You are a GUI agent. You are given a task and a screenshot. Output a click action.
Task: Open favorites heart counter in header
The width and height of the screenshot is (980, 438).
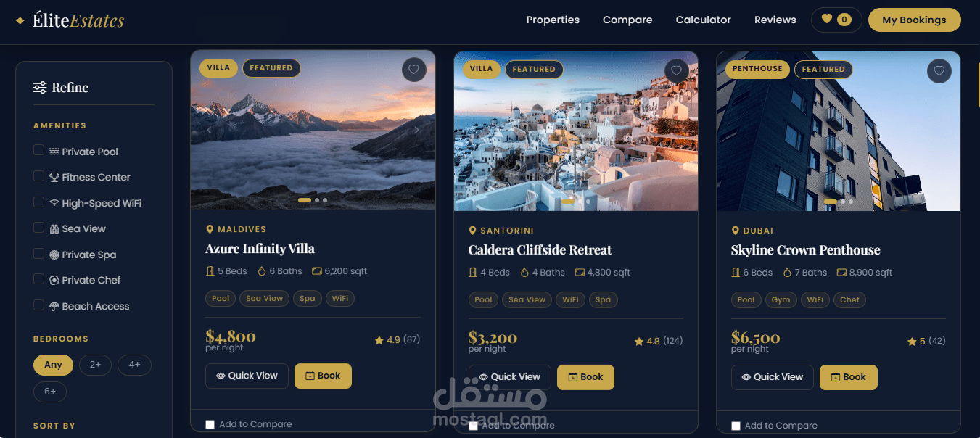click(x=836, y=20)
